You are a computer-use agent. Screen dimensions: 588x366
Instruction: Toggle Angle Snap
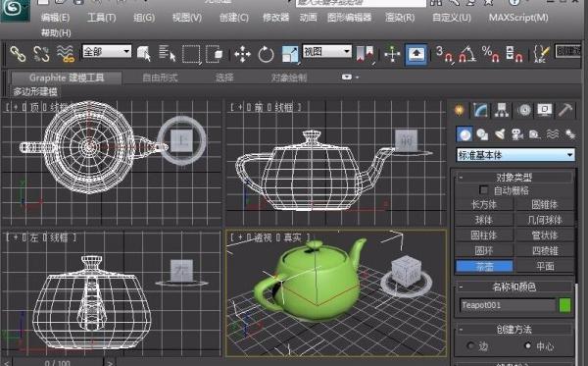(x=467, y=54)
